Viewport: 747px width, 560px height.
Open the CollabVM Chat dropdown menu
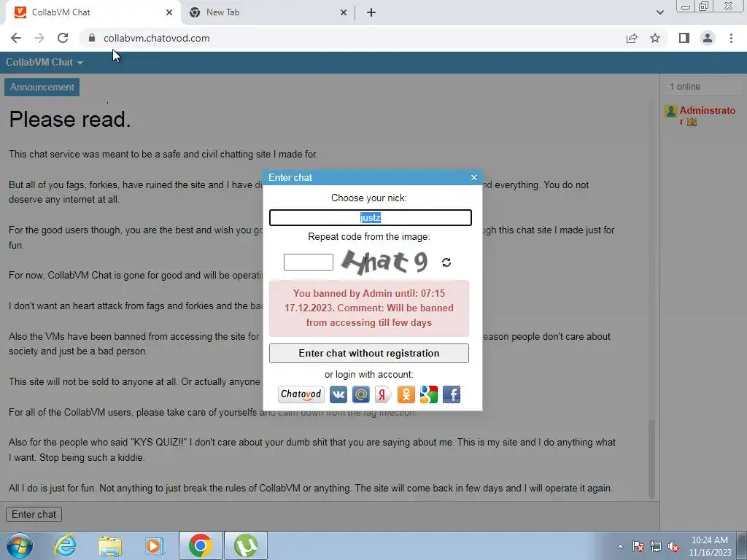(44, 63)
